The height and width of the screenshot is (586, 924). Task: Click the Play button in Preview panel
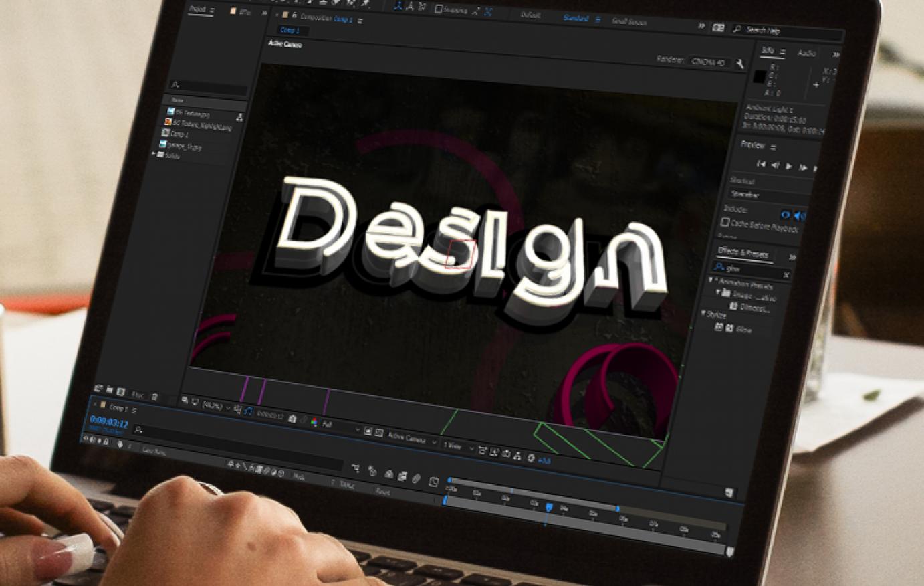coord(789,166)
